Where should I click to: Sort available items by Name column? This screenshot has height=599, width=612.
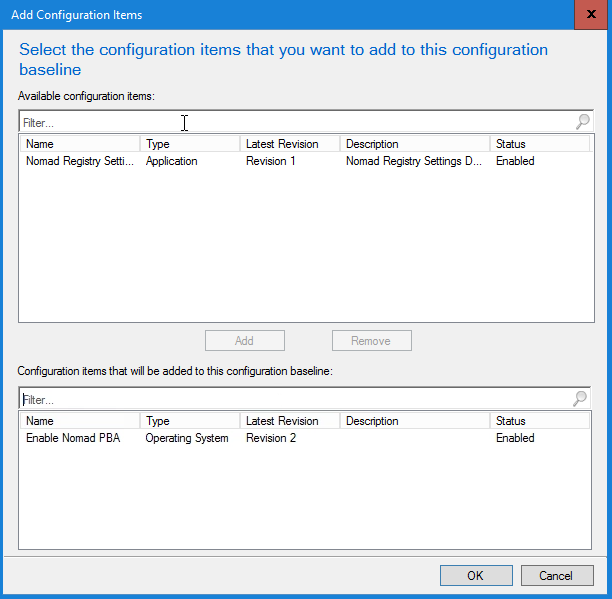(79, 144)
